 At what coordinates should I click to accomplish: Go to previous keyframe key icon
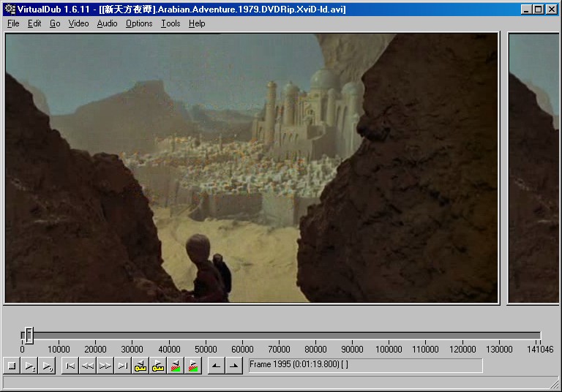(x=140, y=366)
